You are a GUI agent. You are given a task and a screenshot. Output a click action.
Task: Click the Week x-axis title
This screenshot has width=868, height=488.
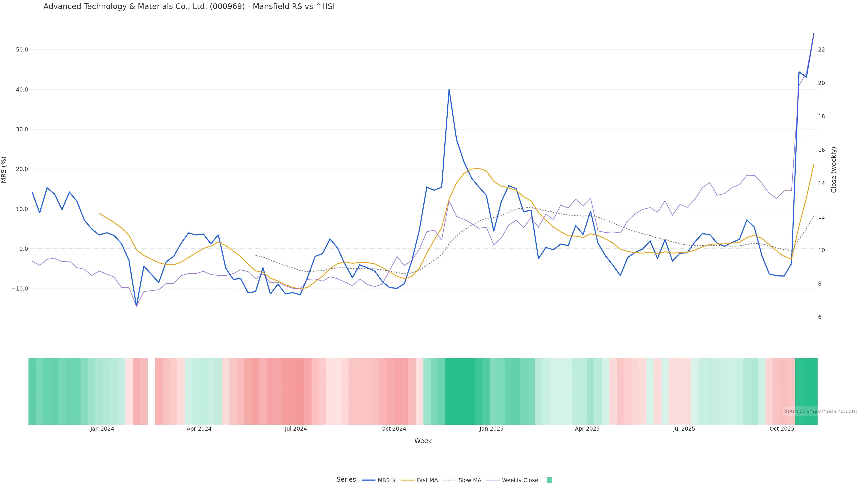(x=423, y=441)
